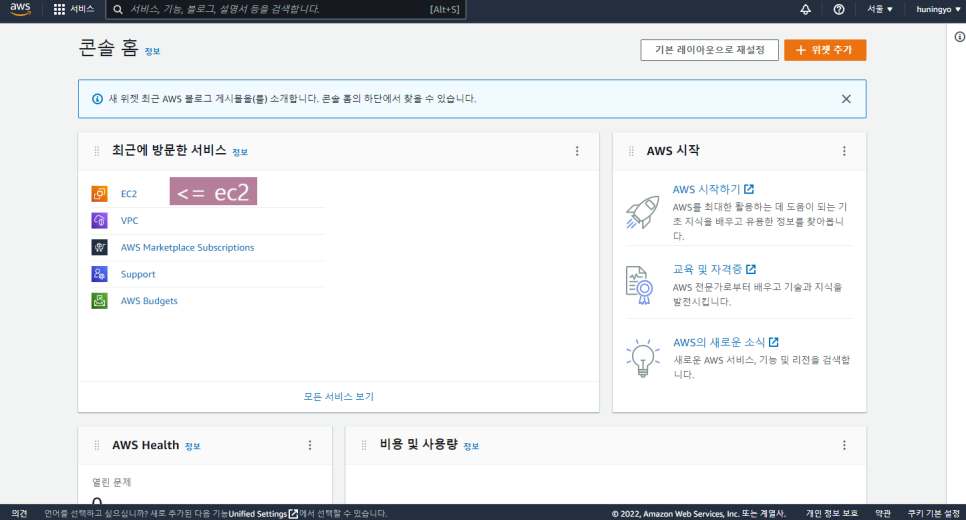Click 의견 in the footer
The height and width of the screenshot is (520, 966).
[x=19, y=513]
